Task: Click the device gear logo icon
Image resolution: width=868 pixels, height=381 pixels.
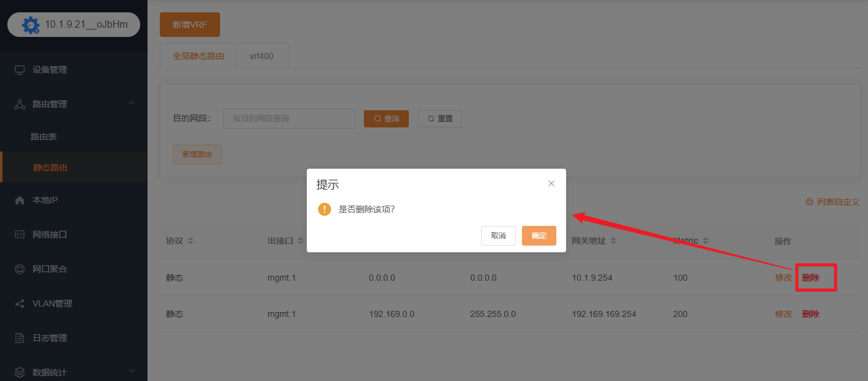Action: (31, 25)
